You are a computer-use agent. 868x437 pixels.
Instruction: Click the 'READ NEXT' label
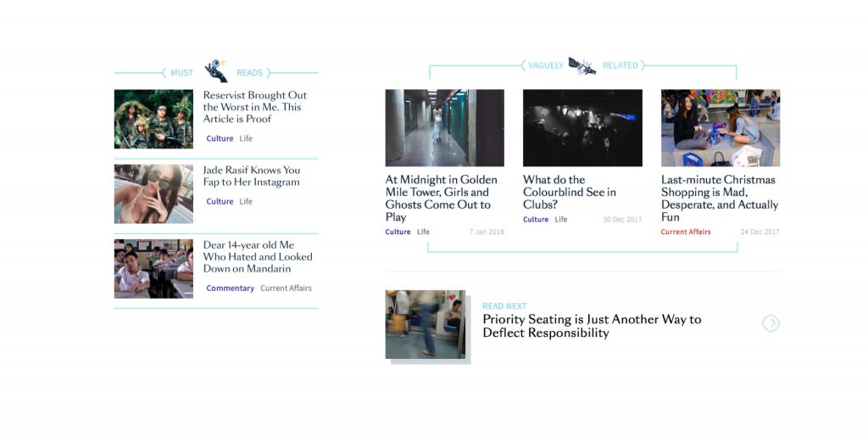point(504,305)
